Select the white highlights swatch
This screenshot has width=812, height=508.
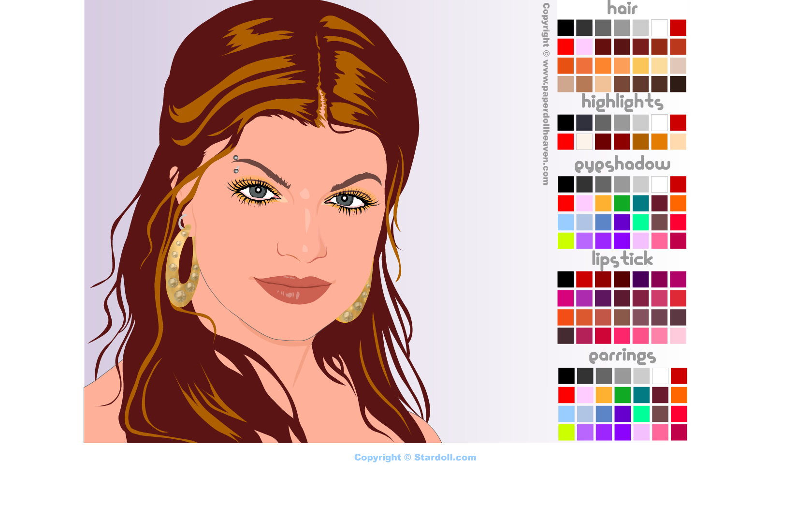pos(659,123)
